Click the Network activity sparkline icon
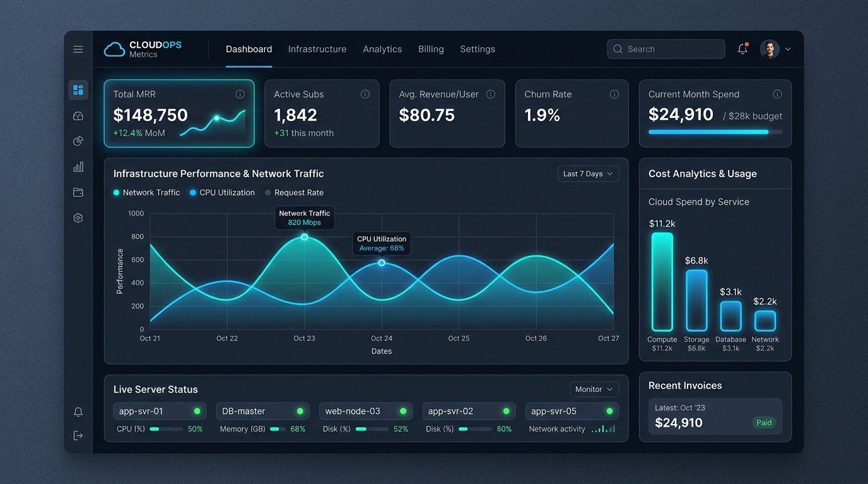The image size is (868, 484). (603, 429)
